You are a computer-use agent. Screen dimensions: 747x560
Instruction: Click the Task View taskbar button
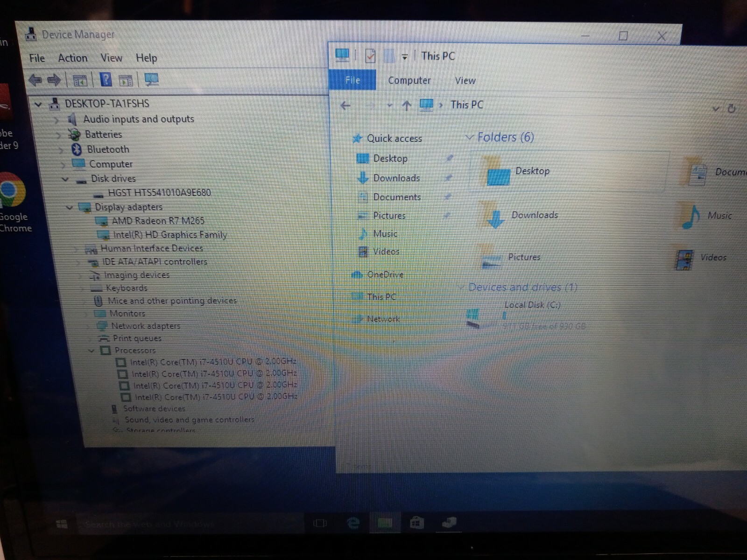pos(320,523)
